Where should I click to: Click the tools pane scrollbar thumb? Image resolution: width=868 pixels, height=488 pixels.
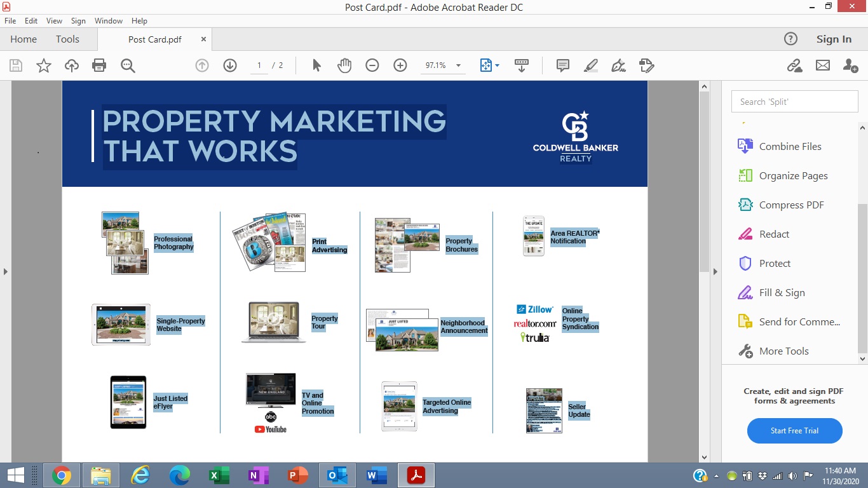click(862, 278)
